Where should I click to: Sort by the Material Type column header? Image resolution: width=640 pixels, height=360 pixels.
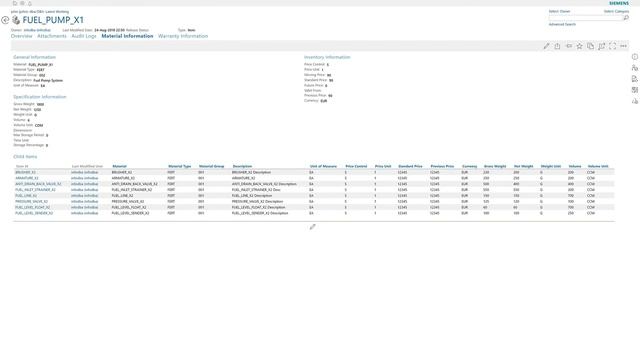(180, 167)
